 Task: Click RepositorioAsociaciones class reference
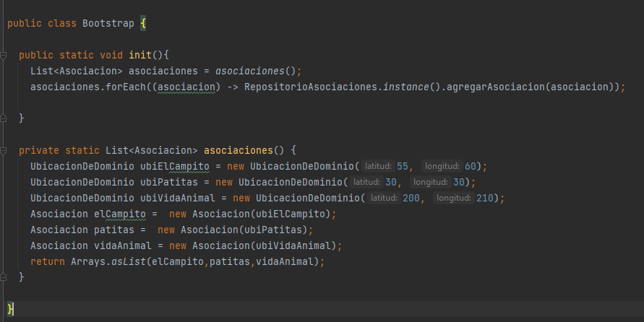point(311,87)
